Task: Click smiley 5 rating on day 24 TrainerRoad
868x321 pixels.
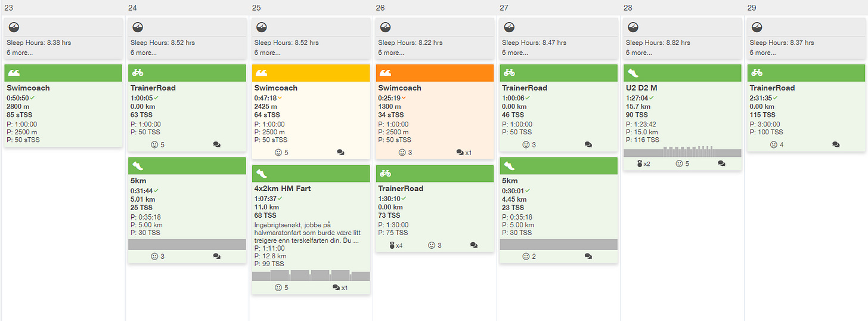Action: click(x=157, y=144)
